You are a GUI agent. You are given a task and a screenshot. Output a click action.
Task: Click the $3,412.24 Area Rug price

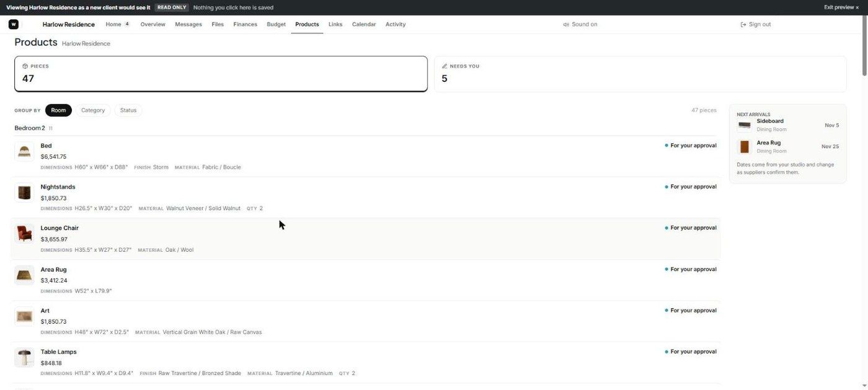click(x=54, y=281)
